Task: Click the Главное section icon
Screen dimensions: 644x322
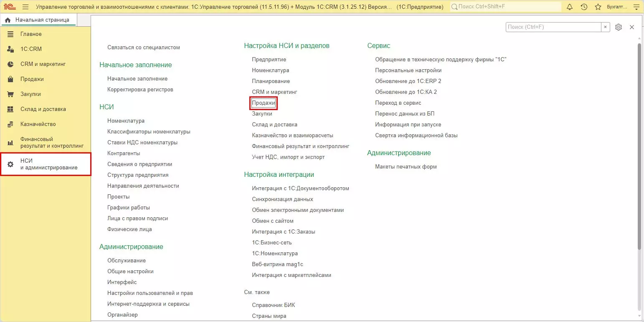Action: coord(11,34)
